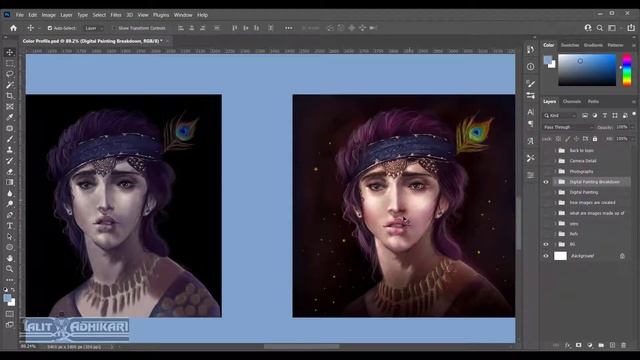The height and width of the screenshot is (360, 640).
Task: Show the Back to topic layer group
Action: click(546, 151)
